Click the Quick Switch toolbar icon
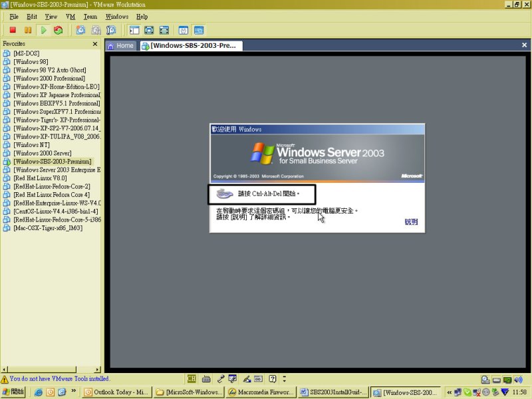Screen dimensions: 532x399 tap(164, 30)
